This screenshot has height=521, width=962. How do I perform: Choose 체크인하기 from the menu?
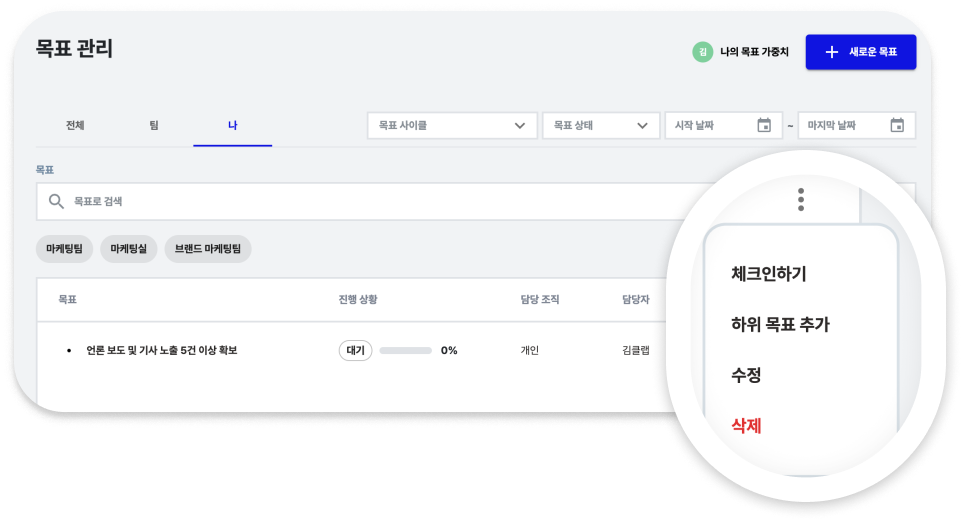769,274
